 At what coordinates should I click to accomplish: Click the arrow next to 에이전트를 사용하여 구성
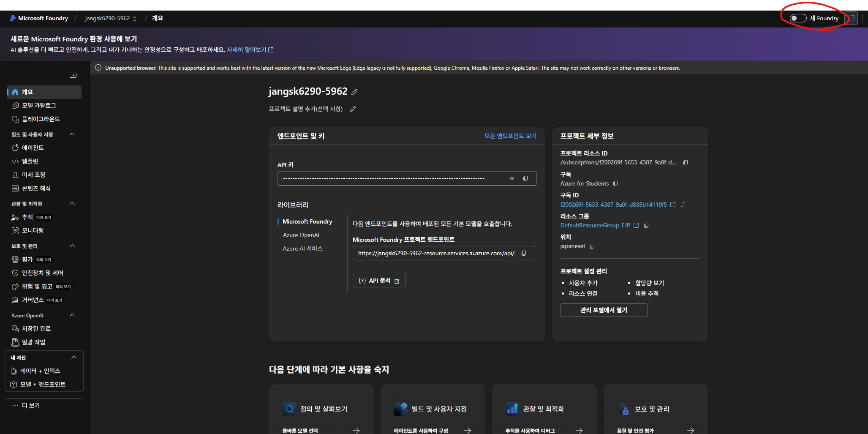468,430
